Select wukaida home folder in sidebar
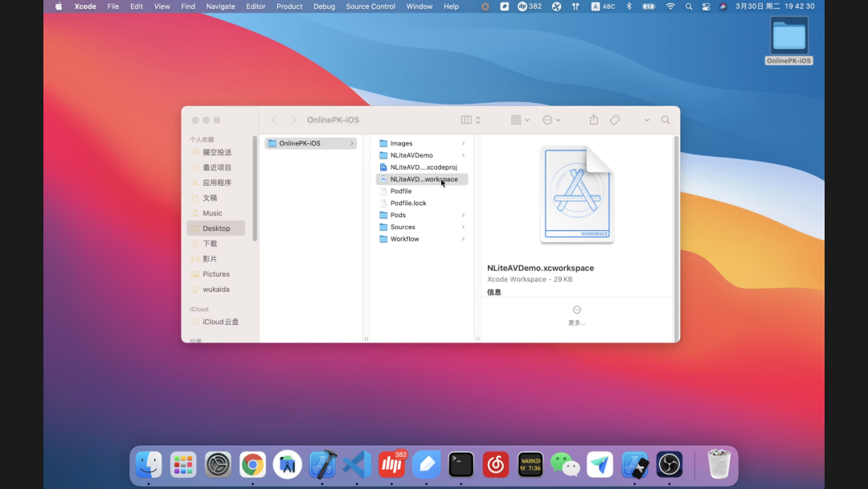This screenshot has height=489, width=868. [216, 289]
